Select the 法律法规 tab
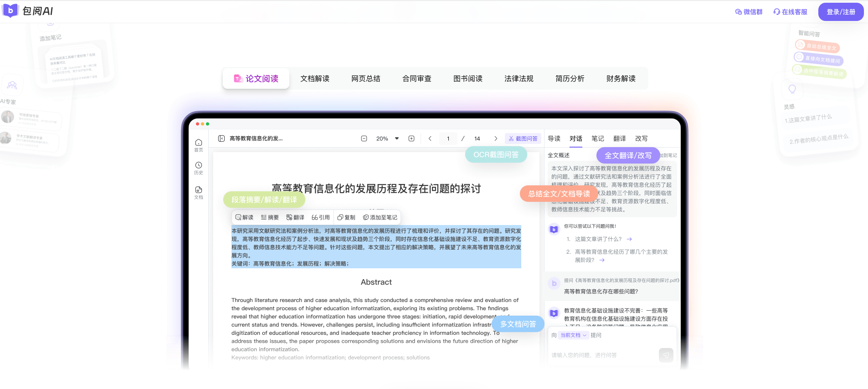 coord(519,78)
